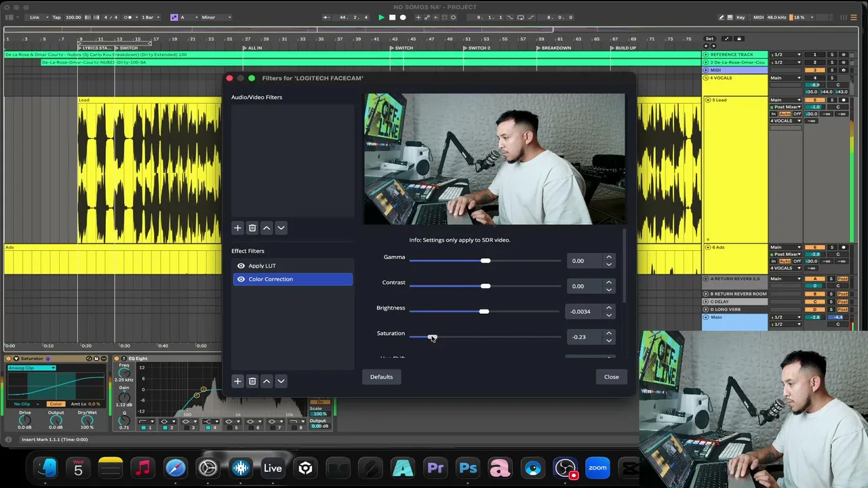Edit the 100.00 tempo field

[x=73, y=17]
